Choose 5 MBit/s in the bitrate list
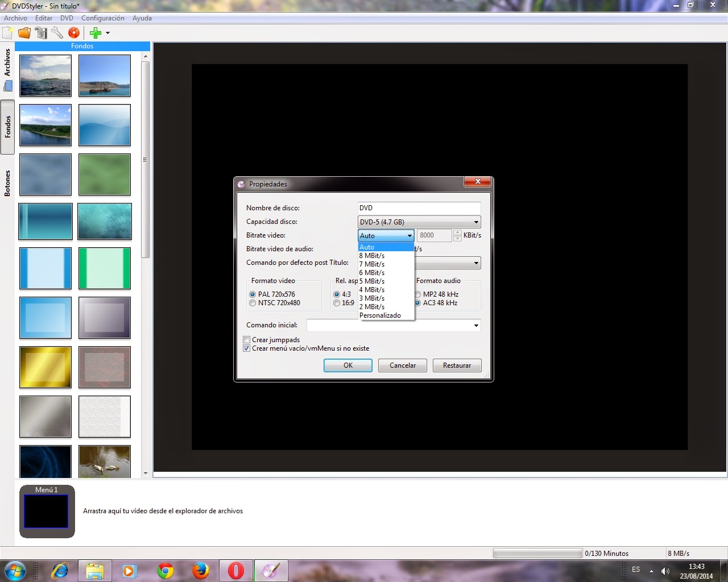This screenshot has width=728, height=582. (x=386, y=281)
